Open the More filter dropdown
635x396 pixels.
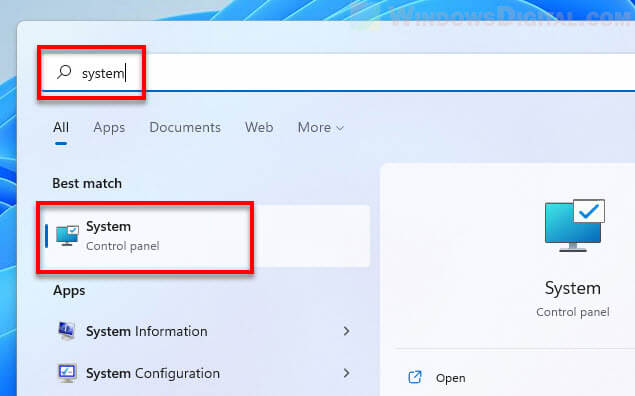[320, 128]
